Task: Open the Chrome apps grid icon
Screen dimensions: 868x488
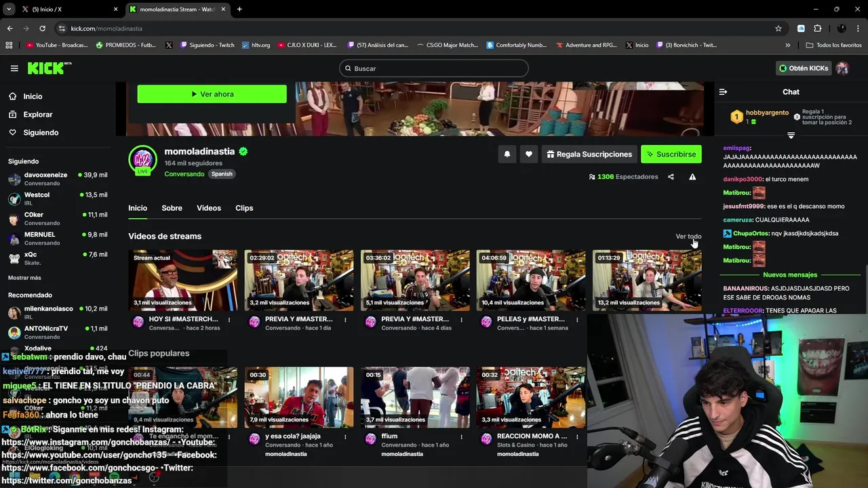Action: tap(9, 45)
